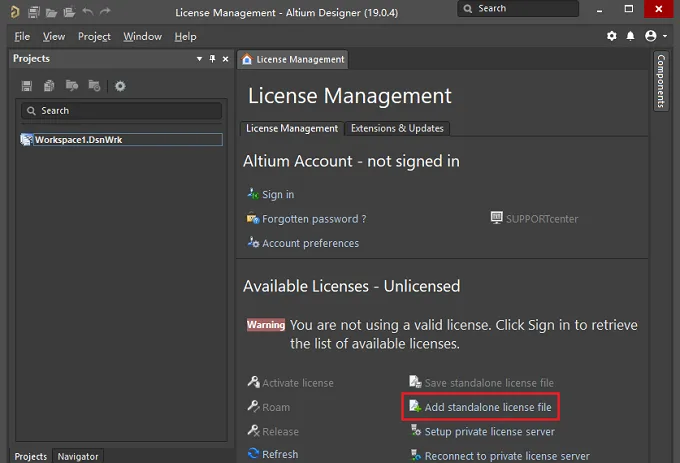The width and height of the screenshot is (680, 463).
Task: Switch to Projects bottom tab
Action: 30,456
